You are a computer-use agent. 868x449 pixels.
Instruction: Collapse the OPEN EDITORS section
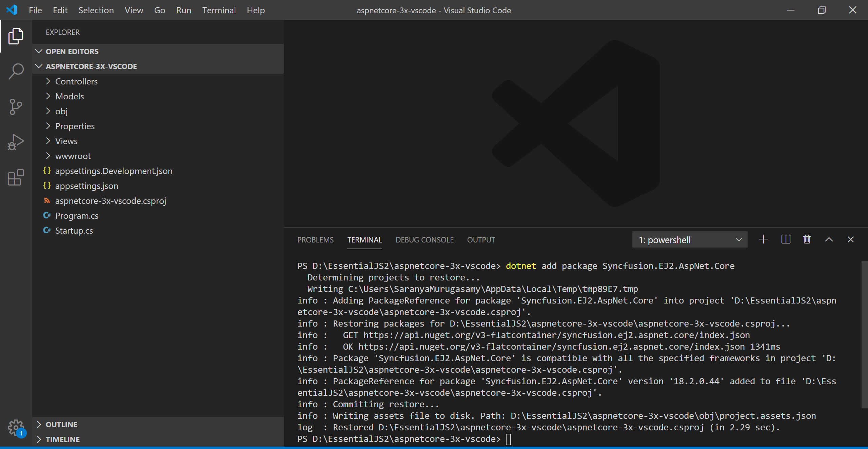[72, 51]
